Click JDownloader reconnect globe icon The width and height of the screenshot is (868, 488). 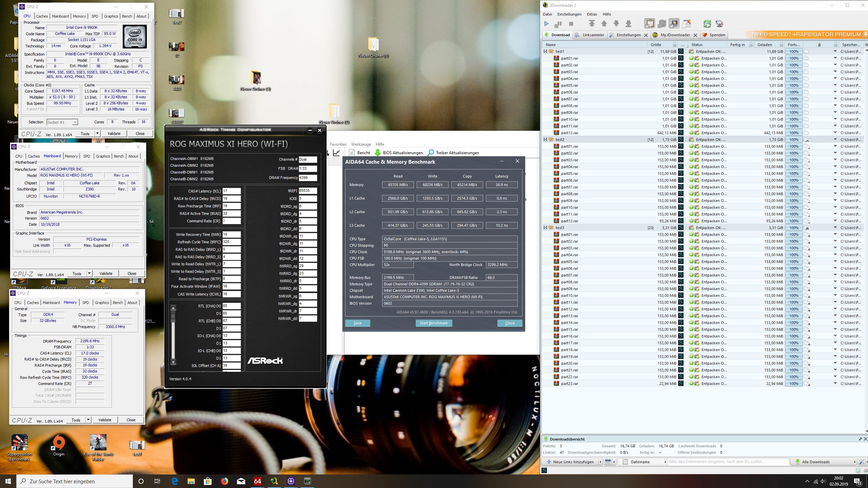tap(719, 24)
